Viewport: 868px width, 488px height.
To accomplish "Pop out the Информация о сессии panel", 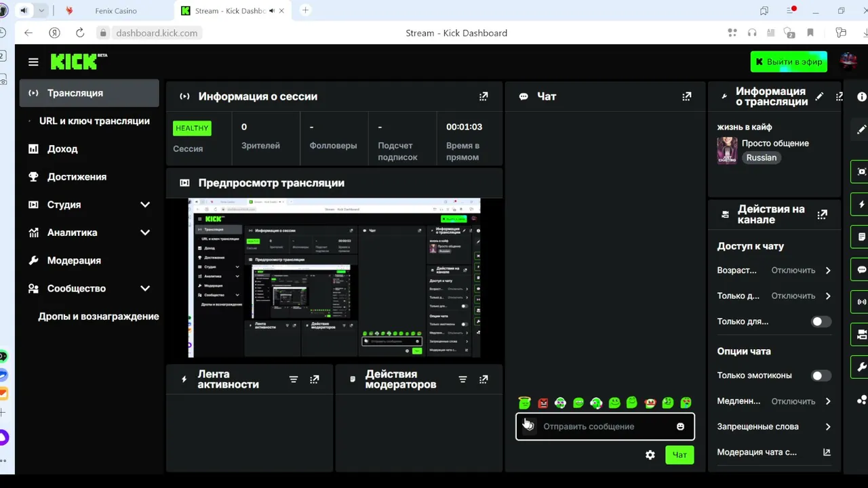I will click(484, 96).
